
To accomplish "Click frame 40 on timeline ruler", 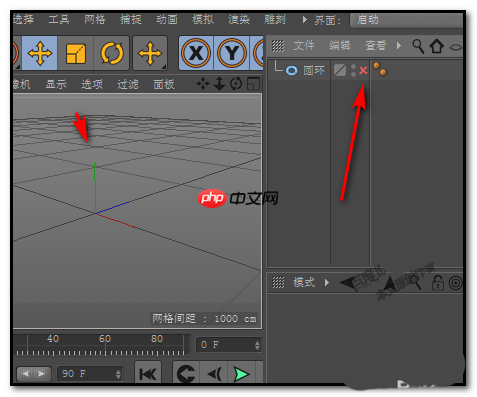I will point(53,339).
